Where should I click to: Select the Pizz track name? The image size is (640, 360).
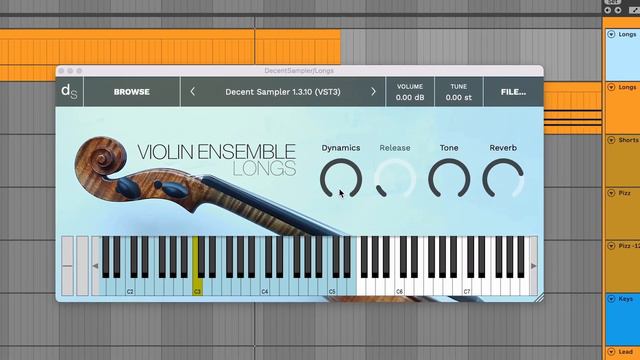624,193
